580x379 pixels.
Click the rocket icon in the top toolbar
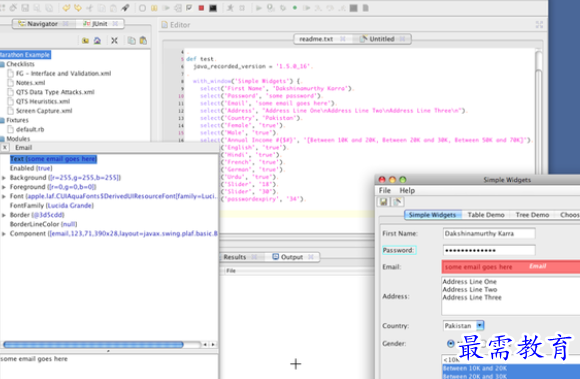(125, 8)
